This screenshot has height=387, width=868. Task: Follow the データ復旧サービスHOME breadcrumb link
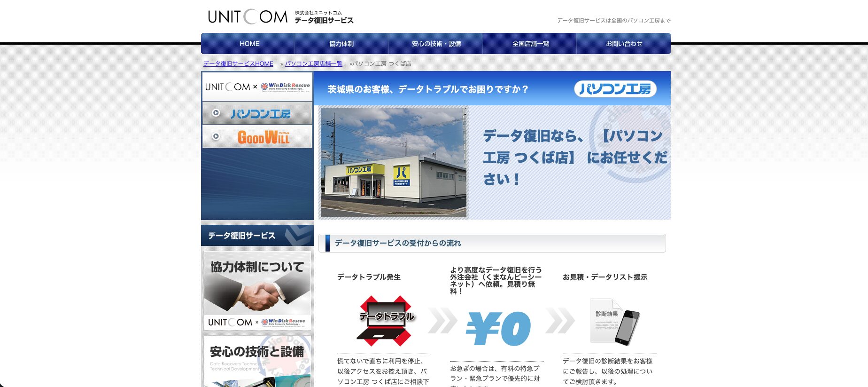pyautogui.click(x=238, y=63)
